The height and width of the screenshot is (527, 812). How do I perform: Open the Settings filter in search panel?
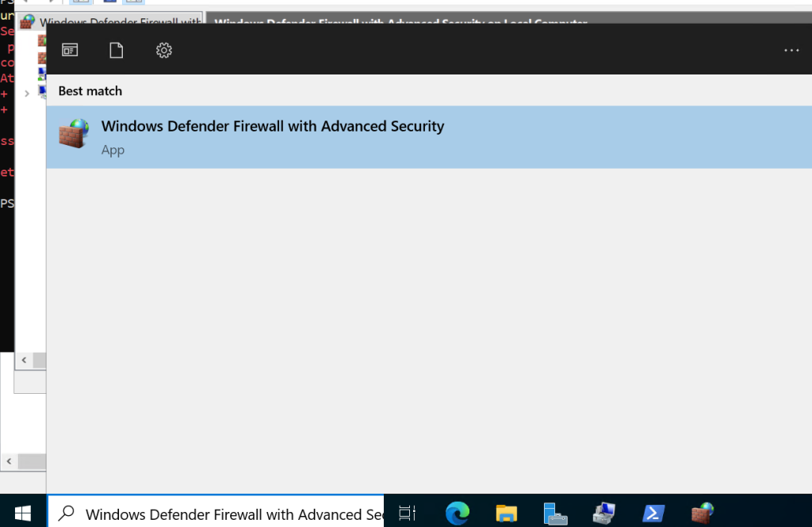[164, 50]
